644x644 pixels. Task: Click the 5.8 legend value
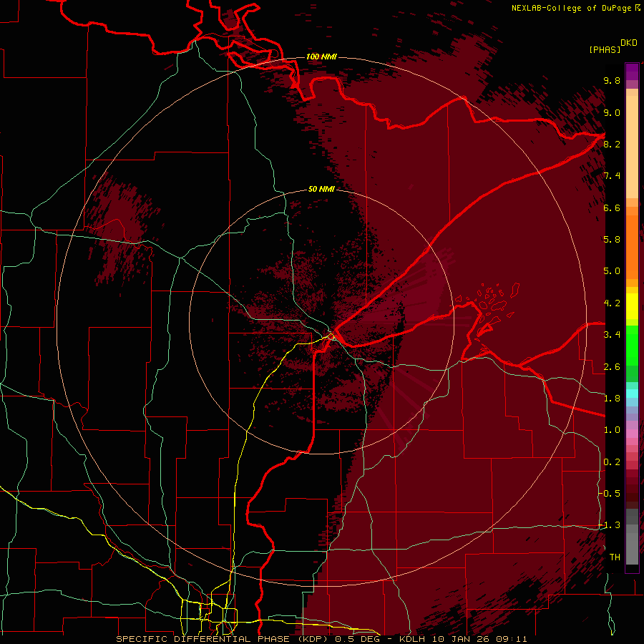click(x=612, y=240)
